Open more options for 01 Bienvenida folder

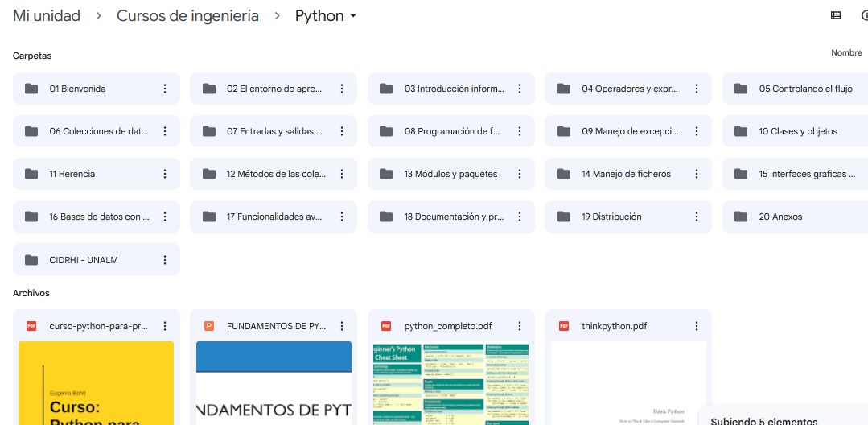click(164, 89)
